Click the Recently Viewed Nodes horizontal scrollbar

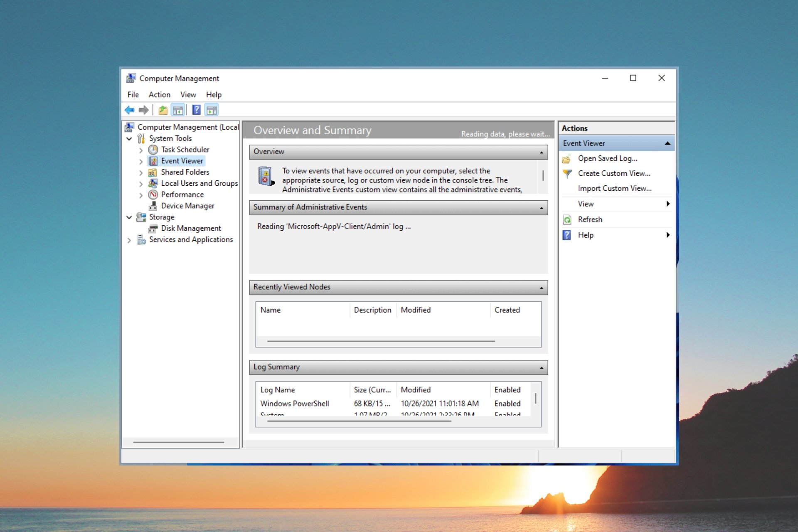[x=381, y=341]
